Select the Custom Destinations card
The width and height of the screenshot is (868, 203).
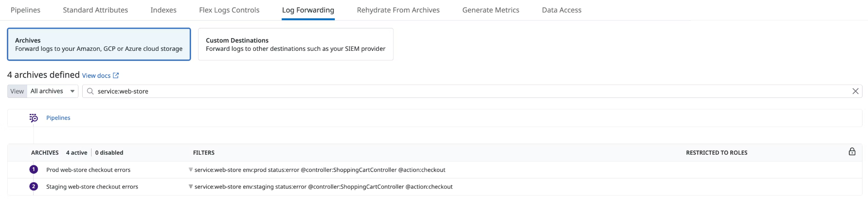coord(296,44)
